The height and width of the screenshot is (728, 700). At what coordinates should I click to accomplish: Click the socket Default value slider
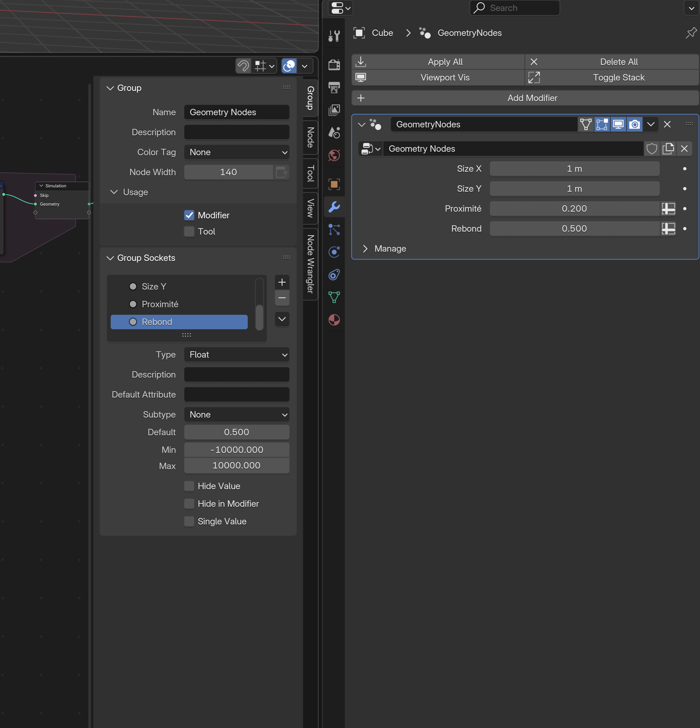click(x=237, y=432)
